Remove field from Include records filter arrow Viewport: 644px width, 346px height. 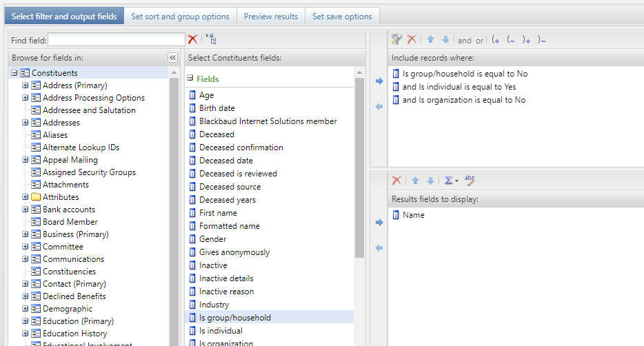pos(379,107)
